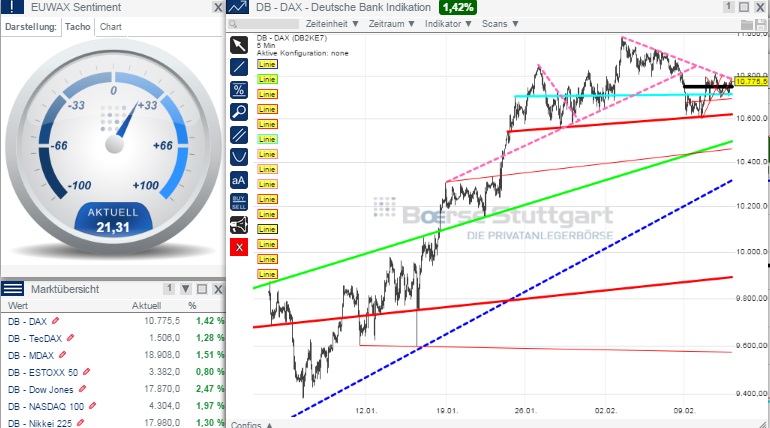770x428 pixels.
Task: Open the DB - TecDAX row
Action: [x=113, y=338]
